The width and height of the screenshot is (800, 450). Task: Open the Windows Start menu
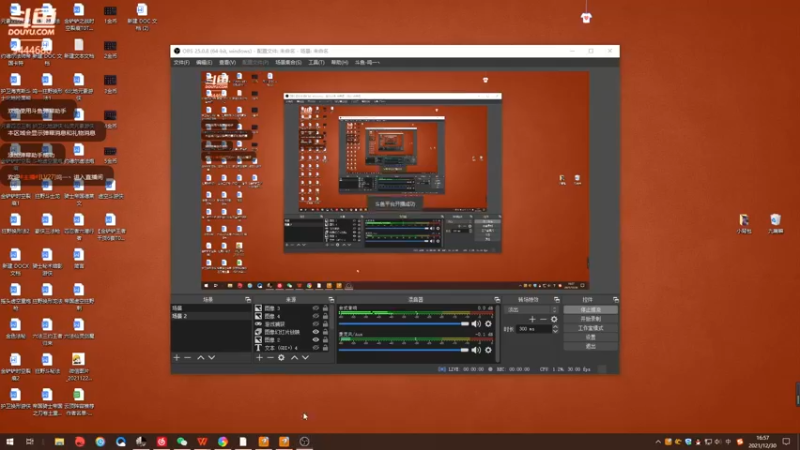[x=10, y=441]
